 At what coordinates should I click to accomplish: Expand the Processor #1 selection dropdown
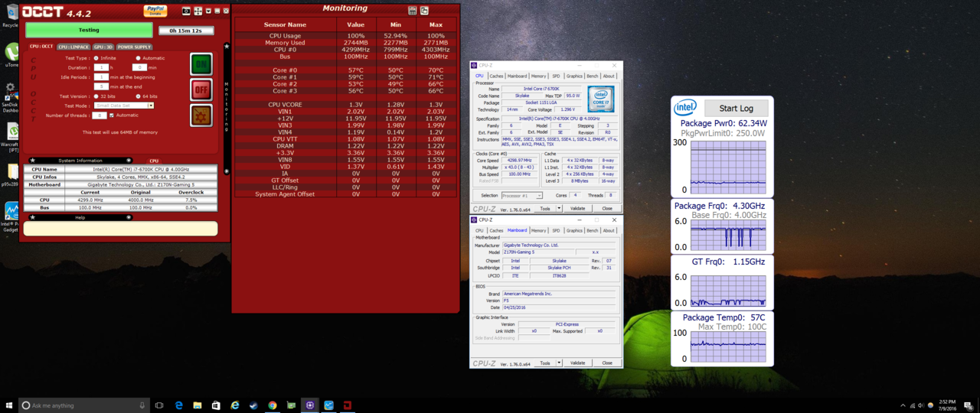click(540, 196)
